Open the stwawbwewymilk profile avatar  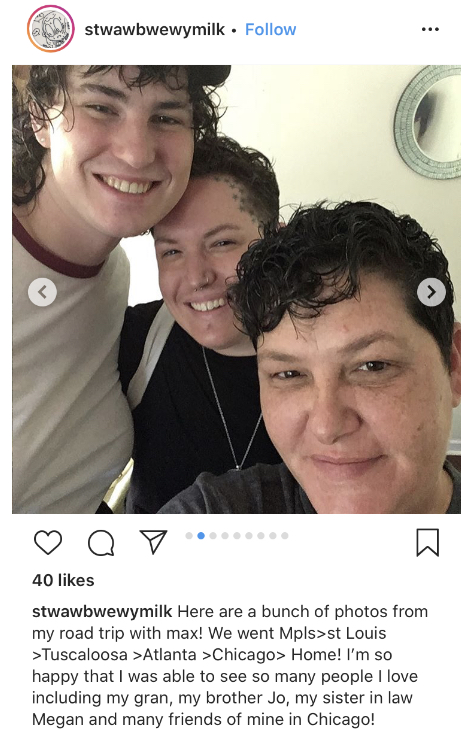[51, 29]
